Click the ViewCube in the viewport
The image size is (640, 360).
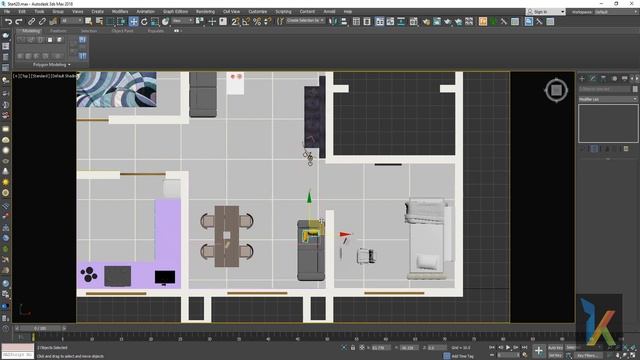pos(556,90)
